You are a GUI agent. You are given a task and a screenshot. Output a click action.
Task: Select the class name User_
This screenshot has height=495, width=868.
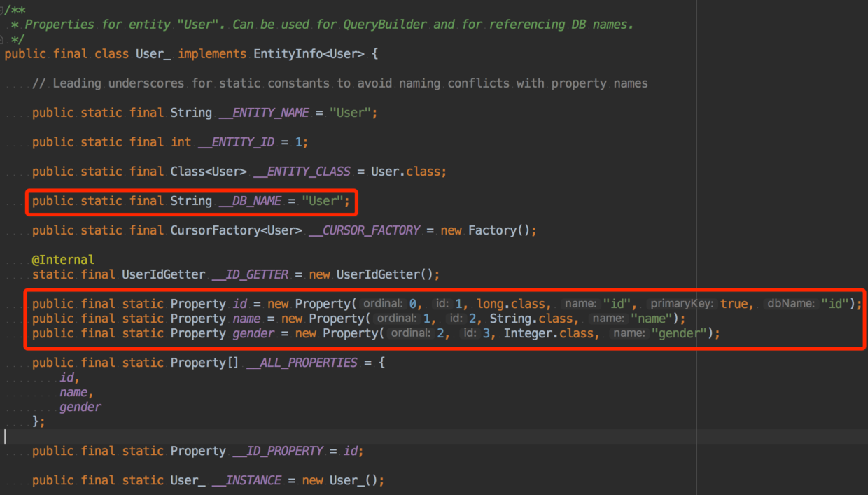click(x=153, y=53)
